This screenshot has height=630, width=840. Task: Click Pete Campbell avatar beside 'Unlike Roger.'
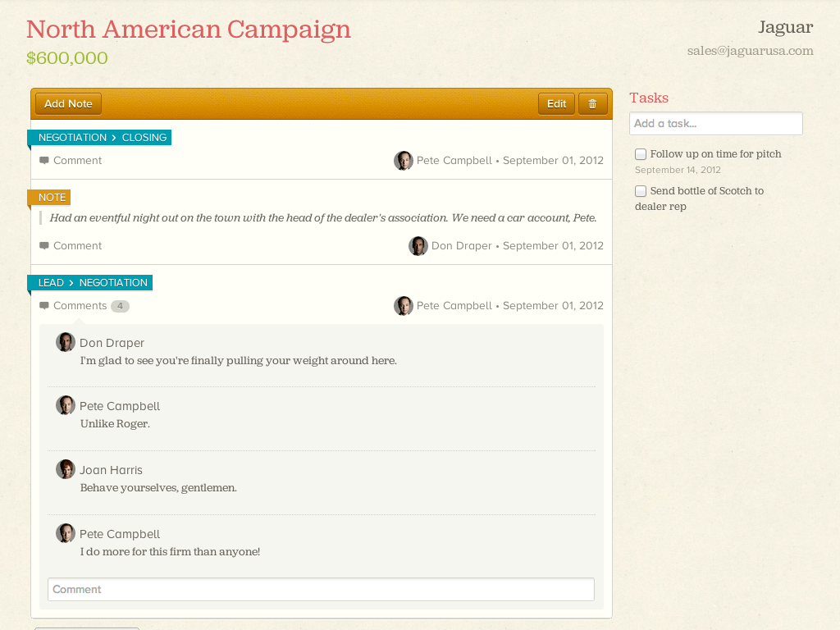[66, 405]
